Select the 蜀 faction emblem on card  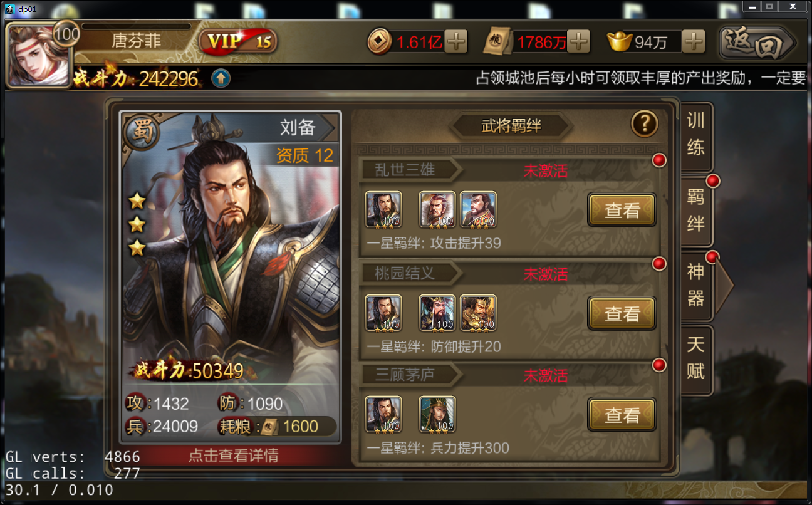tap(141, 132)
